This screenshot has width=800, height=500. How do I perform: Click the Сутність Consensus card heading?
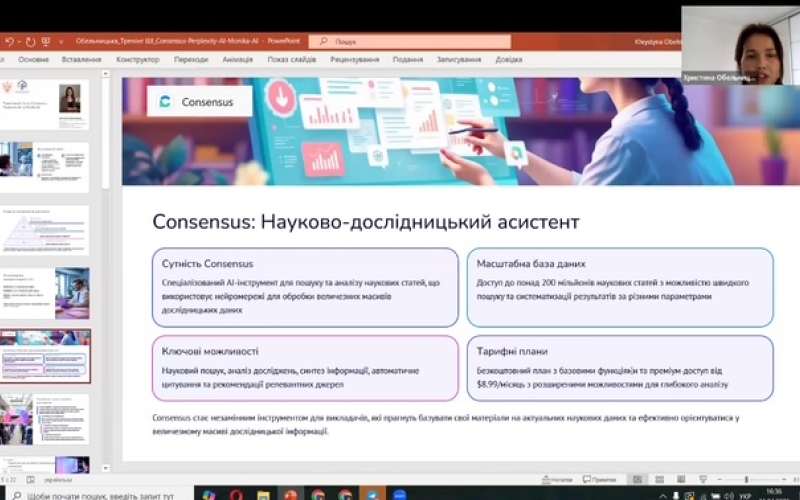(208, 264)
